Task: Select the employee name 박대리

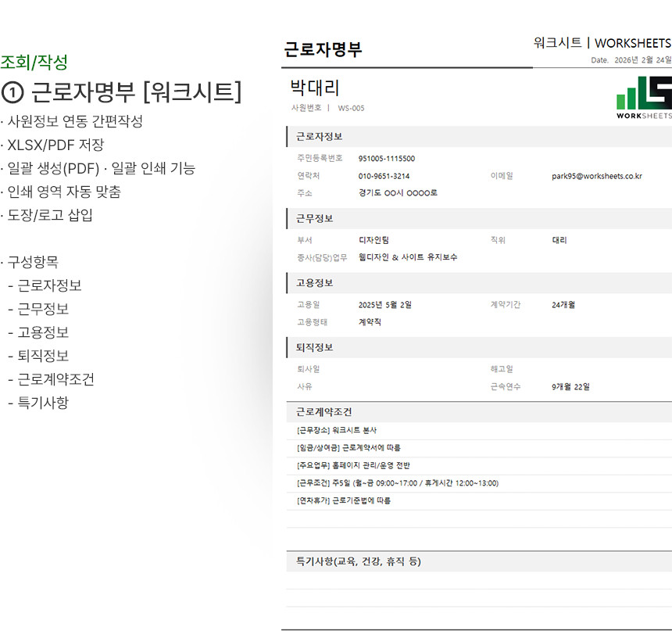Action: click(x=315, y=88)
